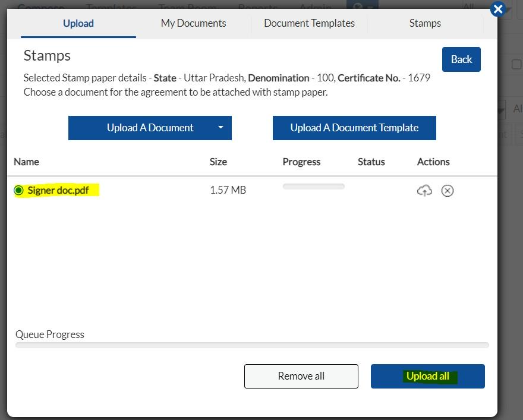Toggle the checkbox behind the dialog at right
Screen dimensions: 523x420
pos(516,64)
